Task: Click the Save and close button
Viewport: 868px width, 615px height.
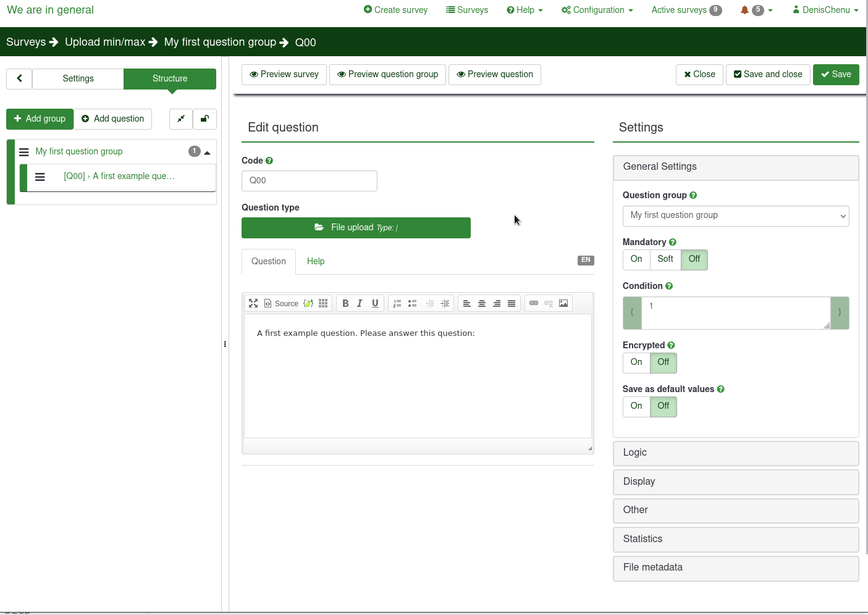Action: [768, 75]
